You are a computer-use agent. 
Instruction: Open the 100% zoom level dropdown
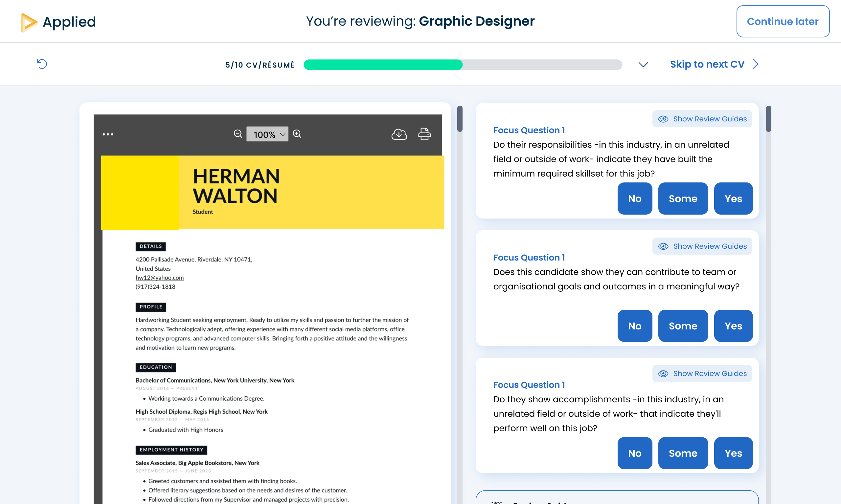click(267, 134)
